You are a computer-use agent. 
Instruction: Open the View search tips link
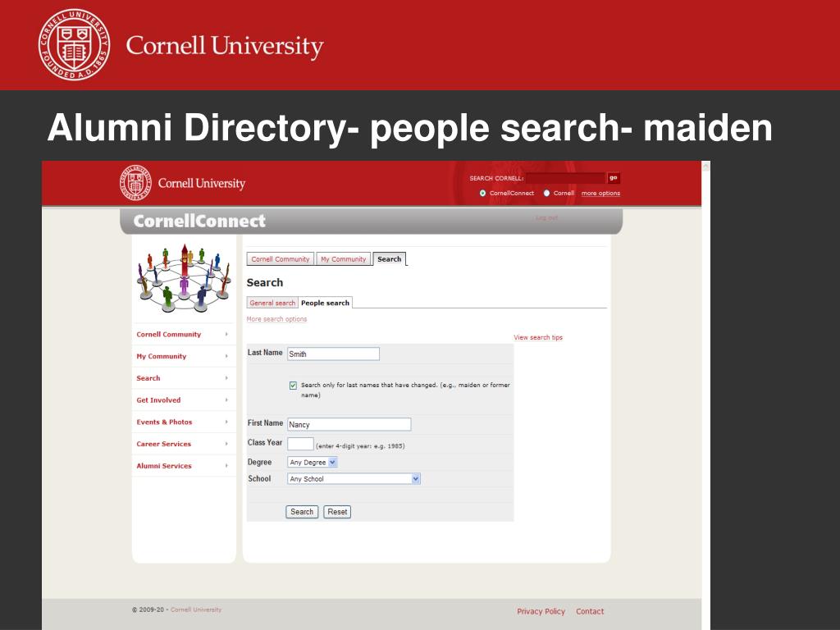pyautogui.click(x=538, y=337)
